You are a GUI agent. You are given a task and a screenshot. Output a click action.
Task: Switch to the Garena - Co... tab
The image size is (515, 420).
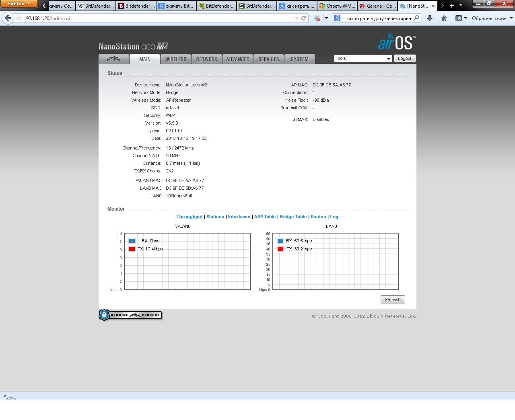(377, 6)
